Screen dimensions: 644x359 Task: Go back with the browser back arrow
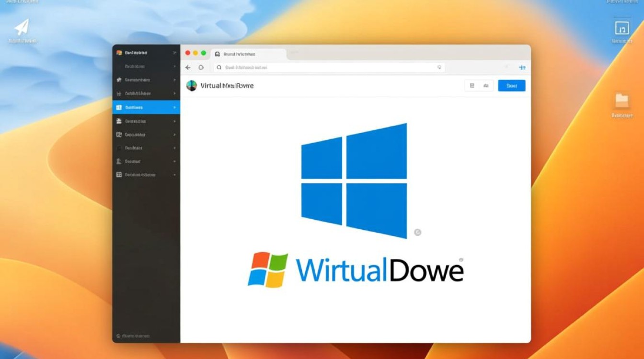pos(188,67)
